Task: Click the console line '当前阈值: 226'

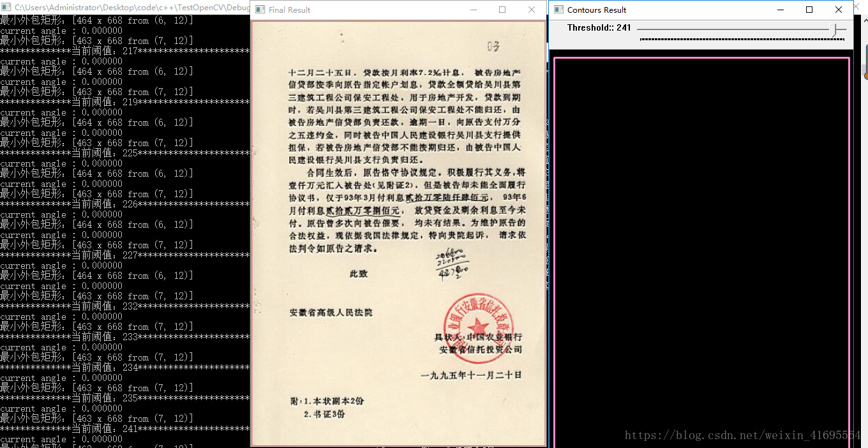Action: (125, 204)
